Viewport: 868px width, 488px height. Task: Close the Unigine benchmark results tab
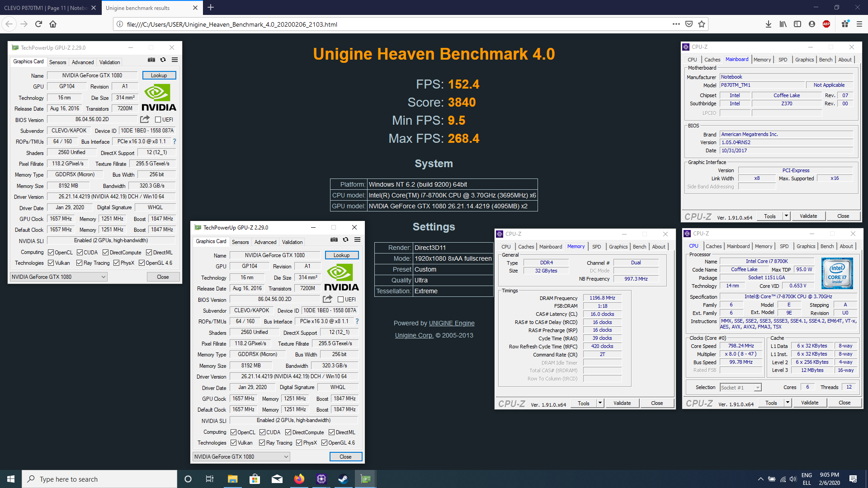195,8
